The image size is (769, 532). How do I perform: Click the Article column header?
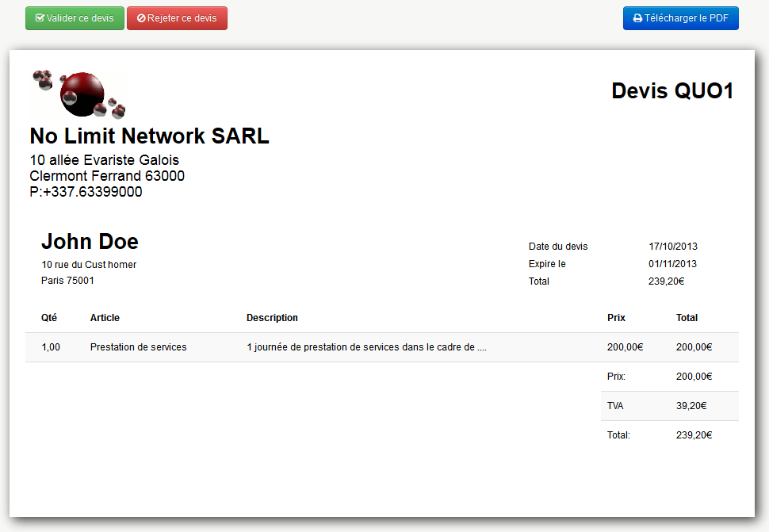[105, 318]
